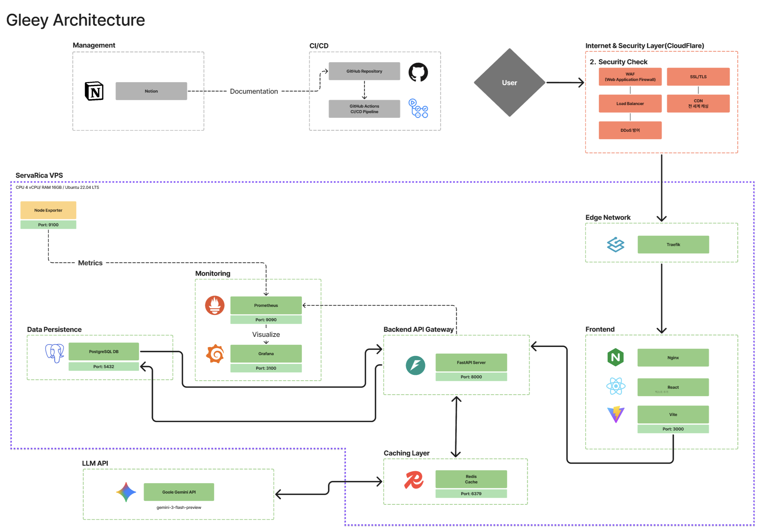This screenshot has height=532, width=760.
Task: Click the Nginx hexagon icon
Action: click(x=616, y=357)
